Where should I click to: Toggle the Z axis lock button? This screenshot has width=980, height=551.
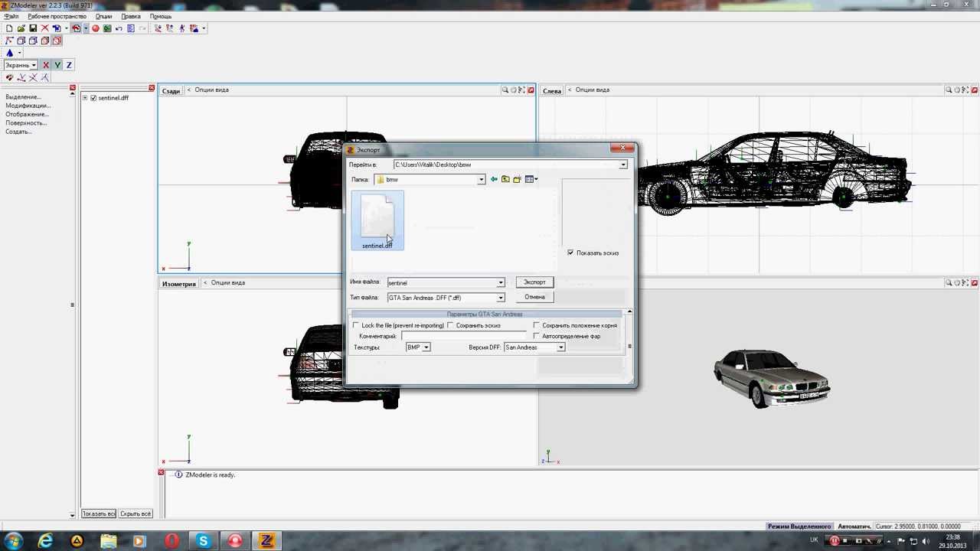[69, 65]
